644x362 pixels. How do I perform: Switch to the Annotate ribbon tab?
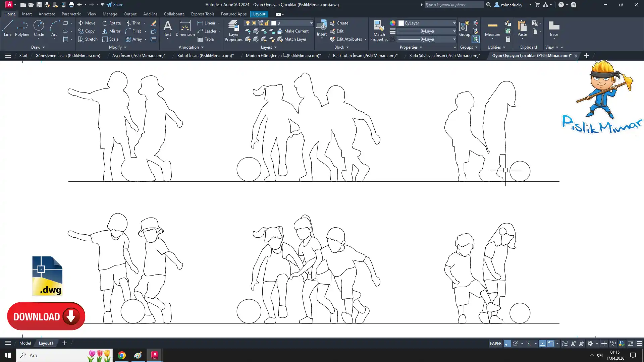(x=47, y=14)
